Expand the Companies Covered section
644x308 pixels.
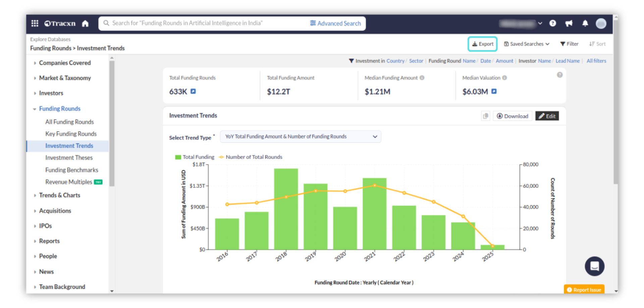pyautogui.click(x=65, y=63)
